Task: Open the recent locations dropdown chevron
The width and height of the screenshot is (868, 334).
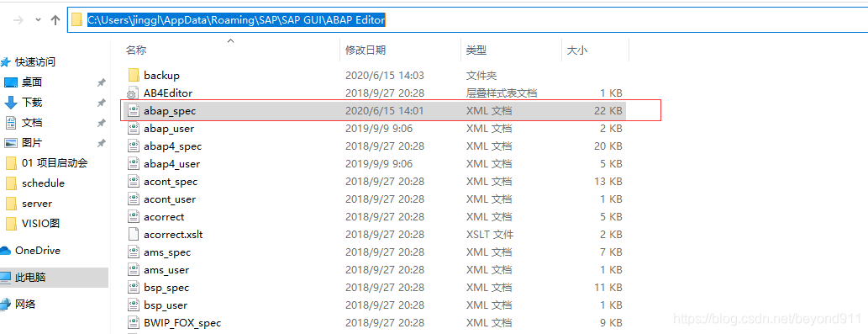Action: click(38, 20)
